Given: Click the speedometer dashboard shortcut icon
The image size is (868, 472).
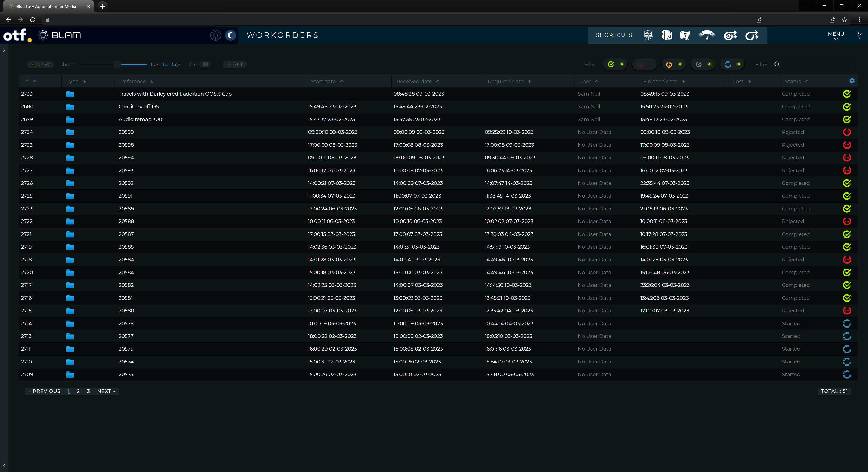Looking at the screenshot, I should point(707,35).
